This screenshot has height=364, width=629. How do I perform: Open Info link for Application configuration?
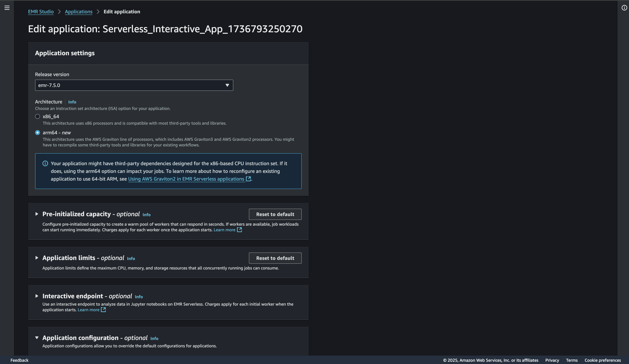(x=154, y=339)
